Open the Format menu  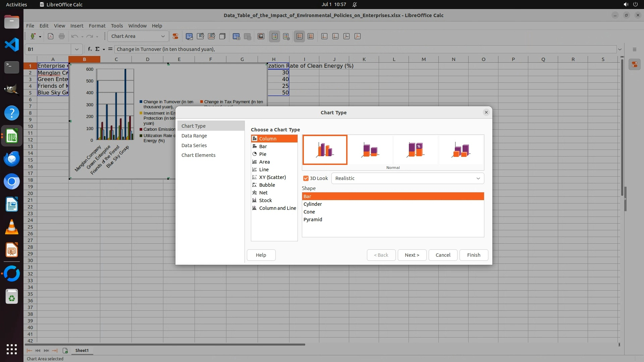pyautogui.click(x=97, y=26)
